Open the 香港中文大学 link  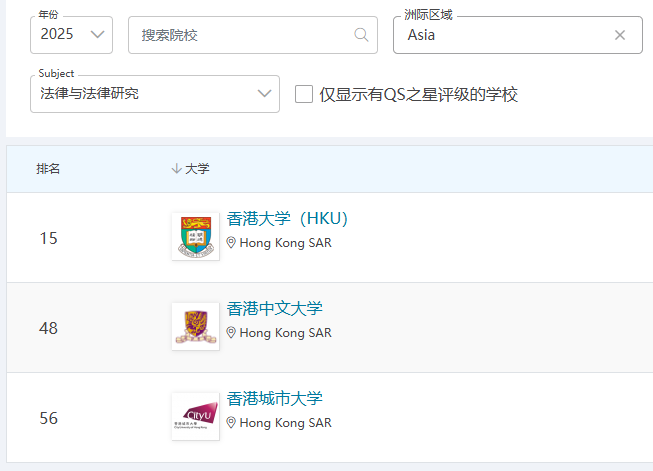point(275,309)
